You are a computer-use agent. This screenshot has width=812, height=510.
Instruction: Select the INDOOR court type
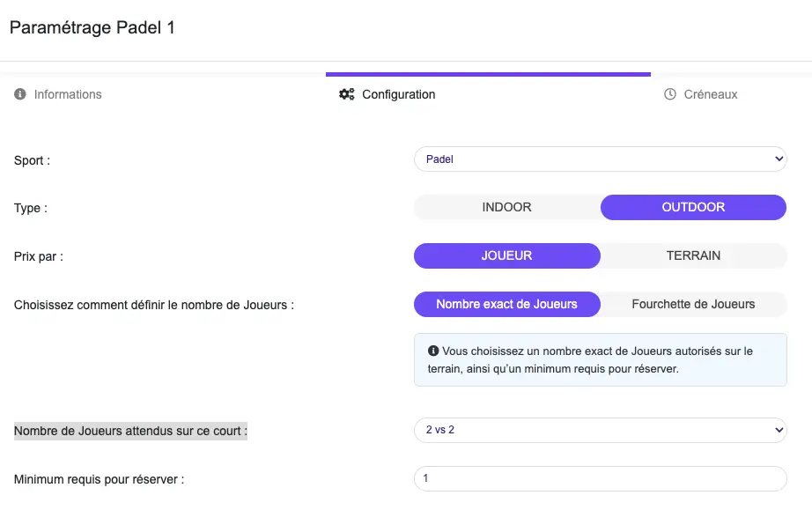coord(507,207)
